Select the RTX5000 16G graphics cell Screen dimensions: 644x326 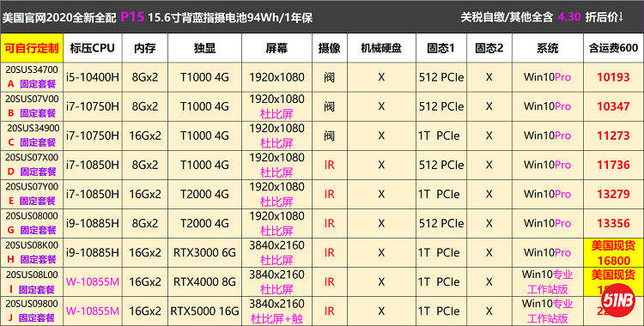tap(204, 311)
